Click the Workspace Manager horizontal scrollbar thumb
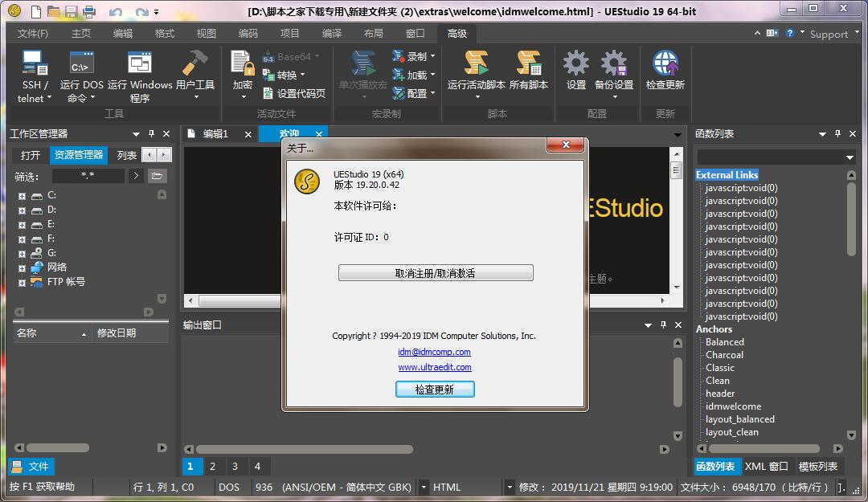Viewport: 868px width, 502px height. point(58,447)
